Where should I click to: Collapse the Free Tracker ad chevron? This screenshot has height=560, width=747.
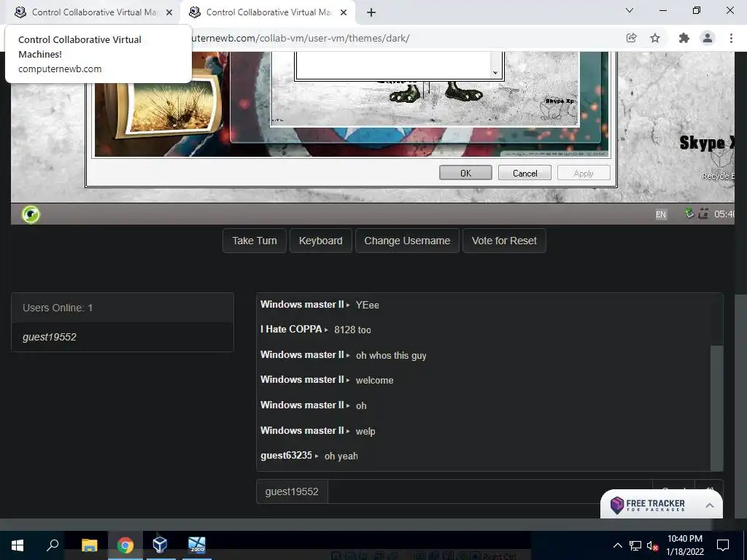(709, 505)
